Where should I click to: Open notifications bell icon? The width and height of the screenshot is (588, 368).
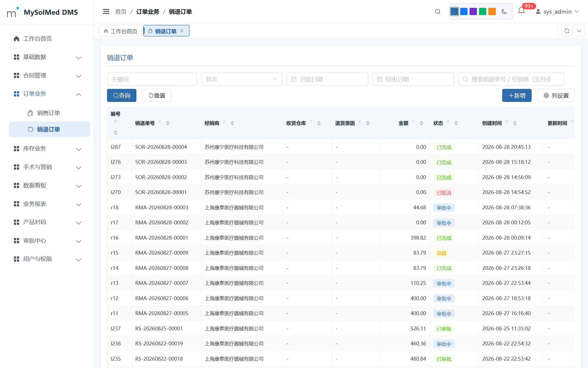(x=521, y=11)
